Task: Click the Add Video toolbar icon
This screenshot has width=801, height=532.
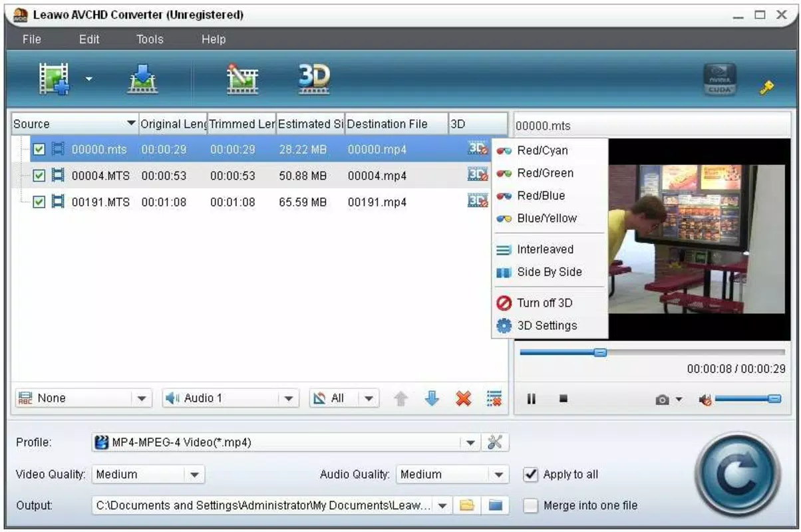Action: coord(55,78)
